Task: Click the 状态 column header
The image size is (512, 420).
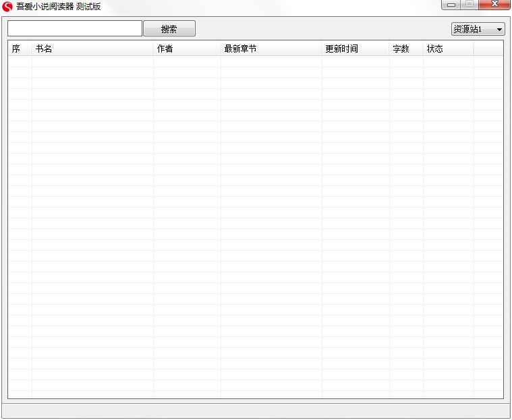Action: tap(448, 49)
